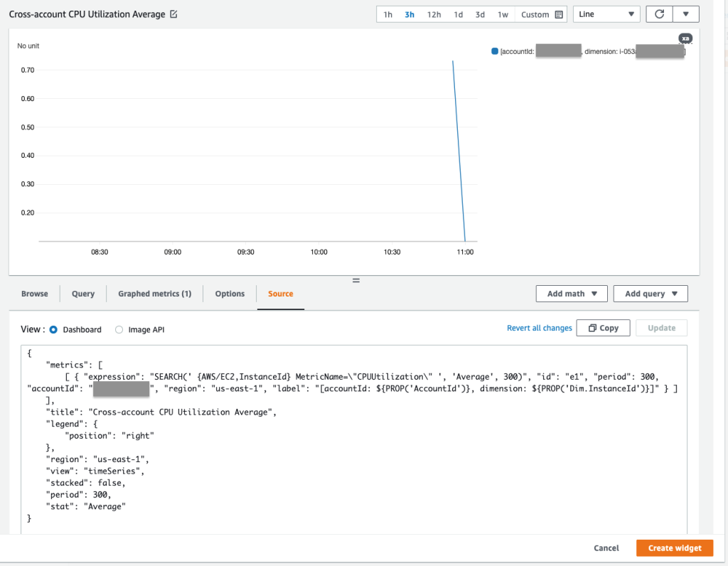Expand the Add math dropdown

pos(571,293)
